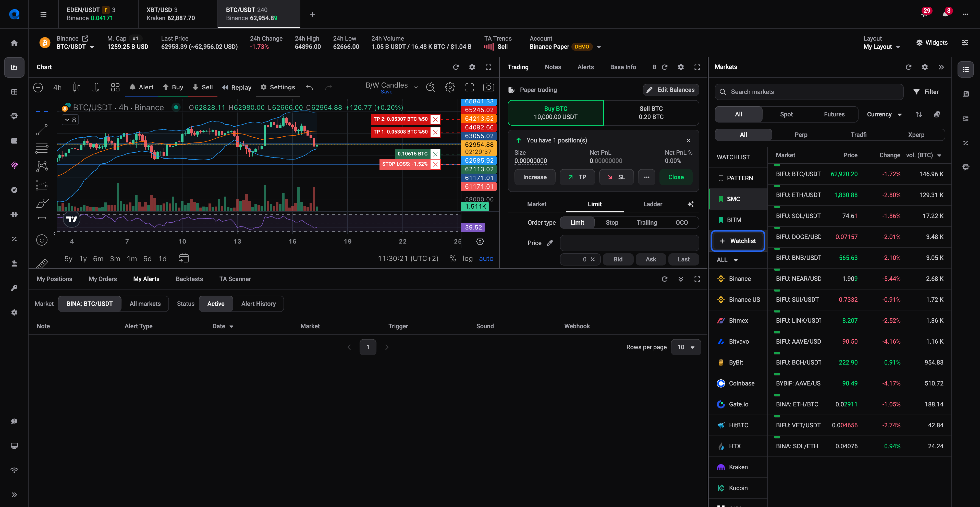Open the Widgets menu

click(932, 43)
